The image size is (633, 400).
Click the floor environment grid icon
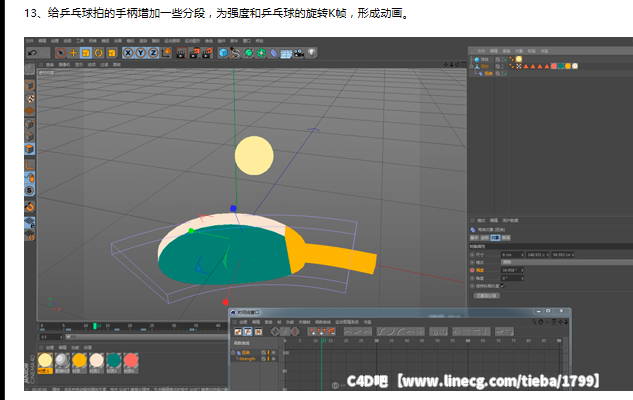[286, 54]
